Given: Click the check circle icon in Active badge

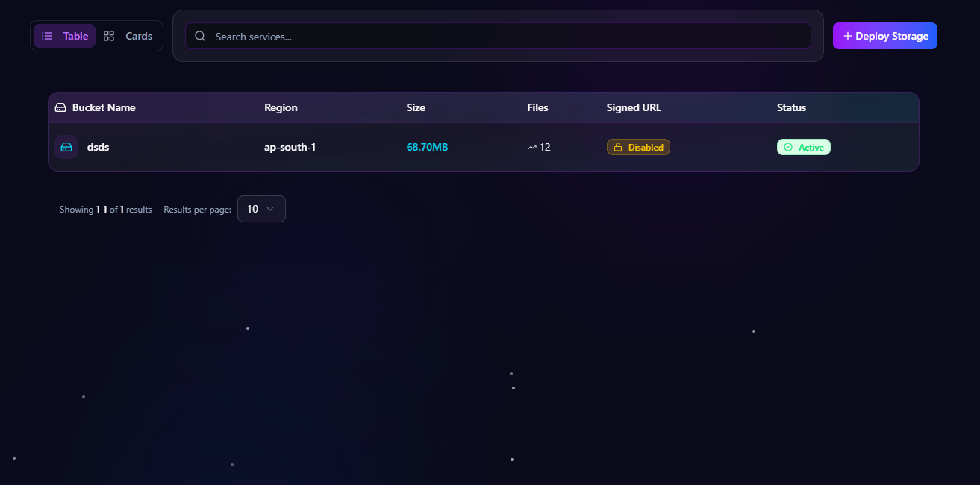Looking at the screenshot, I should (788, 147).
